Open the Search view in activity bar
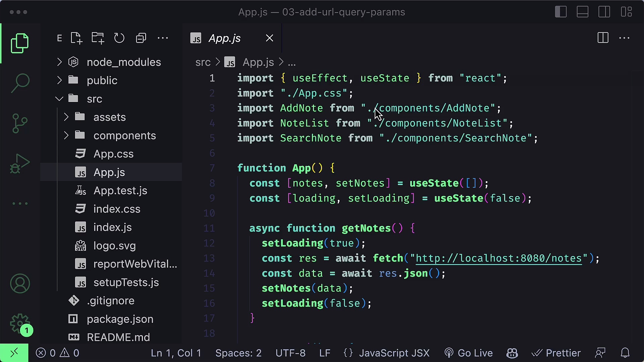644x362 pixels. click(x=20, y=83)
